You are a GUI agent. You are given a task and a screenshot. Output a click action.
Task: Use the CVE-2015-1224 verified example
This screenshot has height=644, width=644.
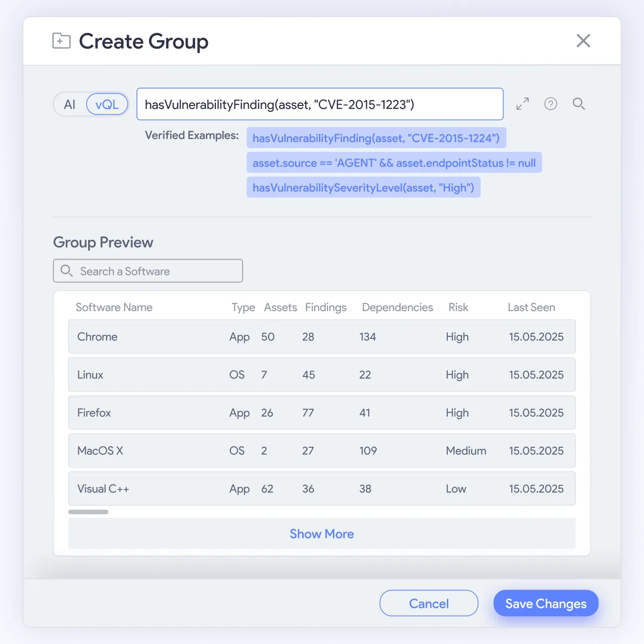(x=376, y=138)
